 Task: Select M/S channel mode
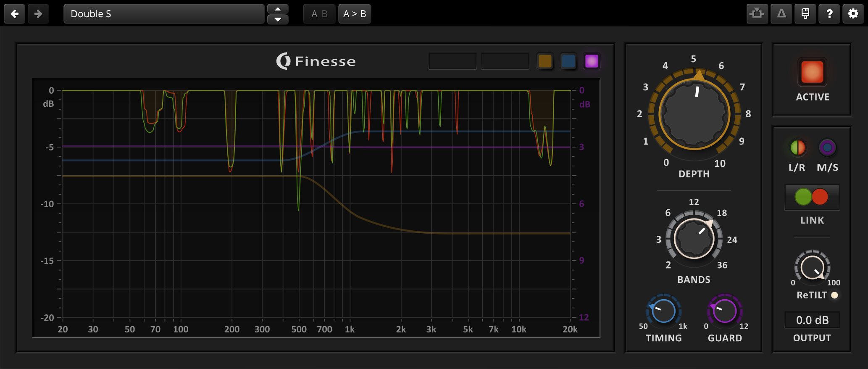[827, 148]
